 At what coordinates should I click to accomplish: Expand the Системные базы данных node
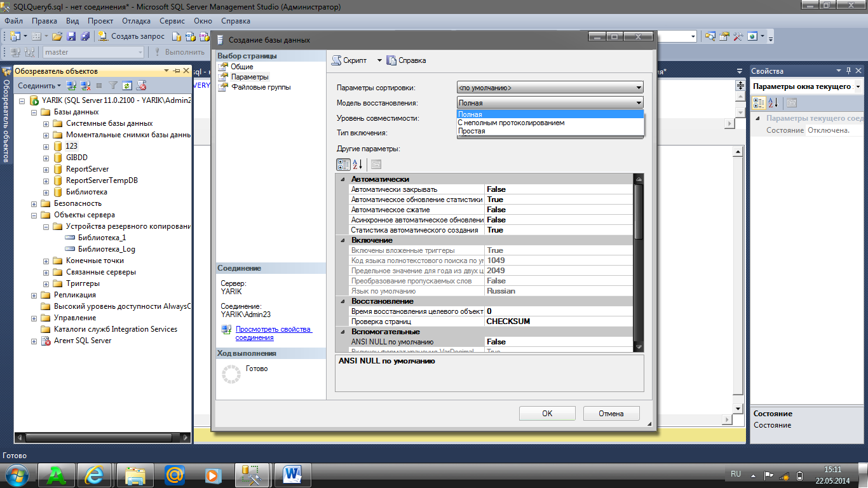pyautogui.click(x=46, y=123)
